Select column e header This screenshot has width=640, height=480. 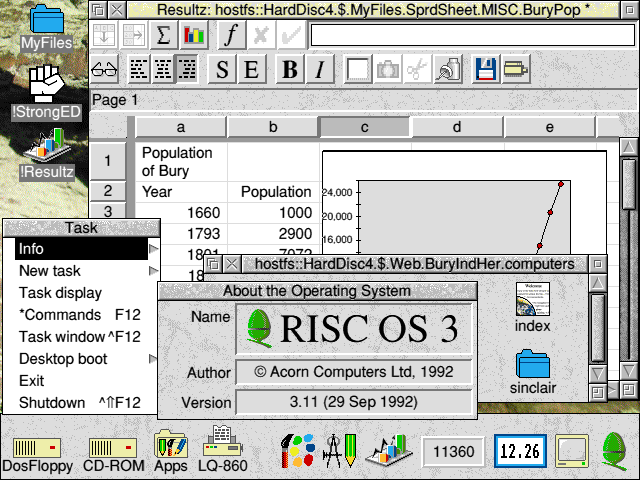[549, 127]
